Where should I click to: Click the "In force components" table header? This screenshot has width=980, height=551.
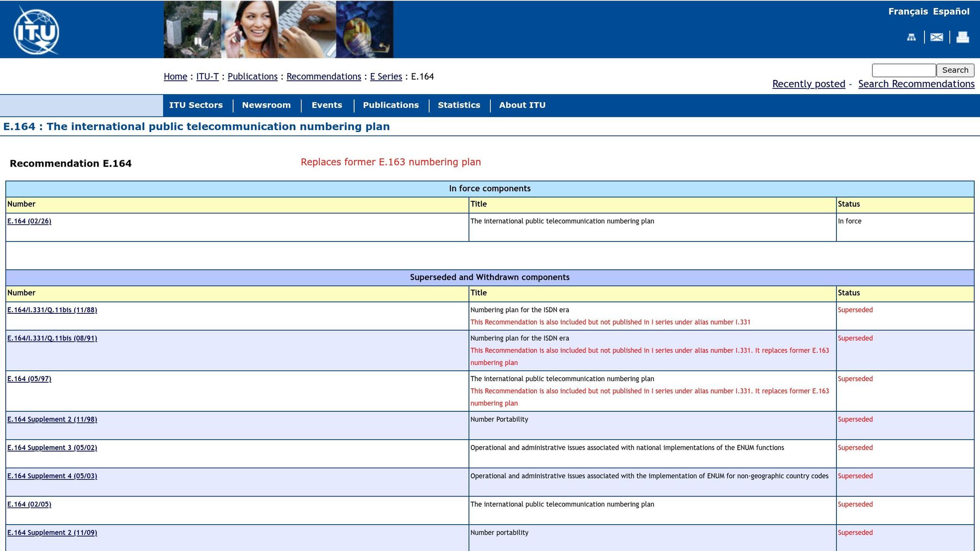tap(490, 188)
